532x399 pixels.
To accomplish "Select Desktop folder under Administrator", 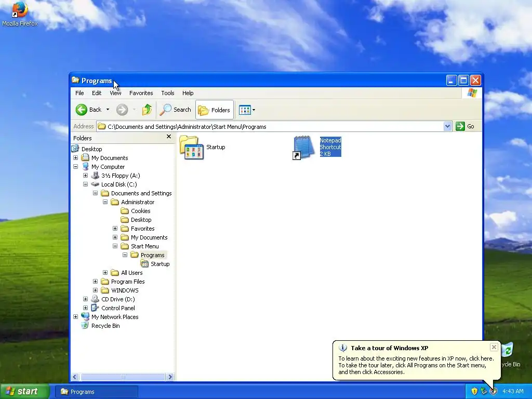I will tap(141, 220).
